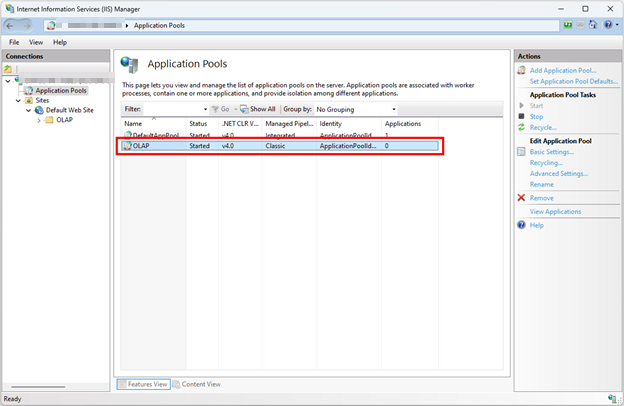Click the Back navigation arrow
Image resolution: width=624 pixels, height=406 pixels.
[x=10, y=25]
